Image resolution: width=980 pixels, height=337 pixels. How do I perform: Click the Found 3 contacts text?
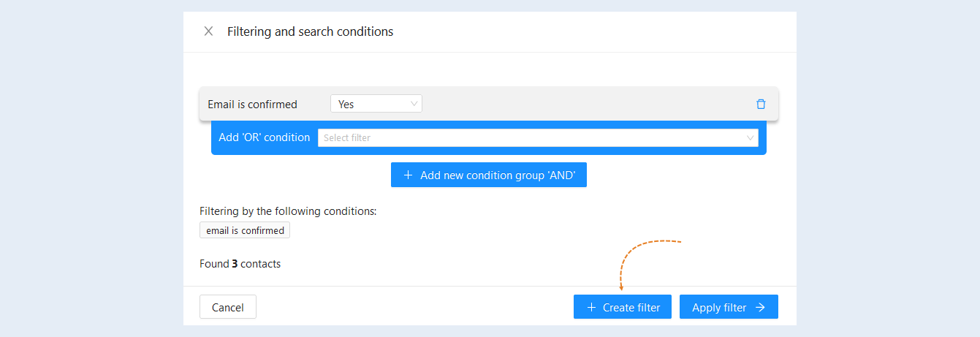pyautogui.click(x=240, y=264)
